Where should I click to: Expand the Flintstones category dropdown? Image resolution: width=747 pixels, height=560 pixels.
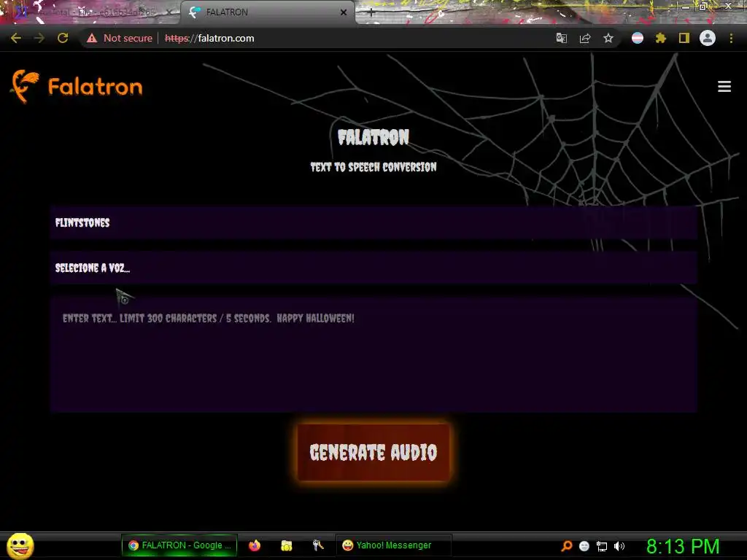point(373,222)
